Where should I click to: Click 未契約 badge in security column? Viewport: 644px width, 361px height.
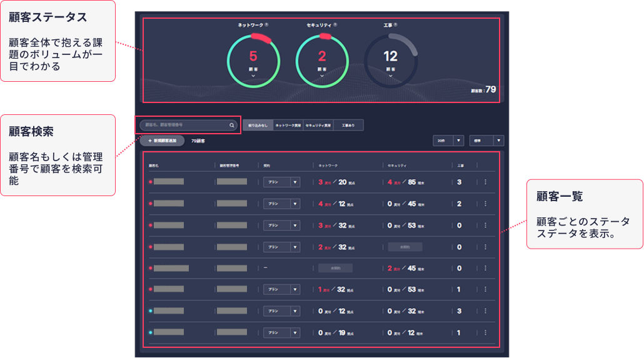(x=405, y=247)
